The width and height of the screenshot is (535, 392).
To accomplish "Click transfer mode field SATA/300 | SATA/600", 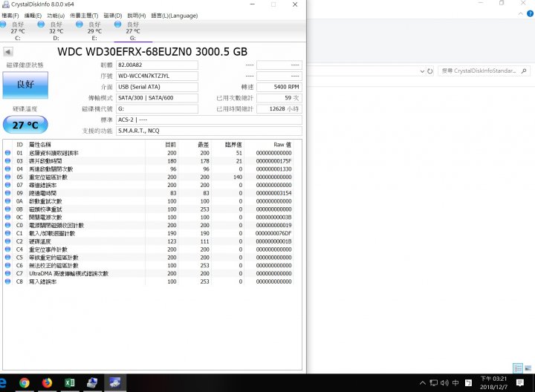I will [157, 98].
